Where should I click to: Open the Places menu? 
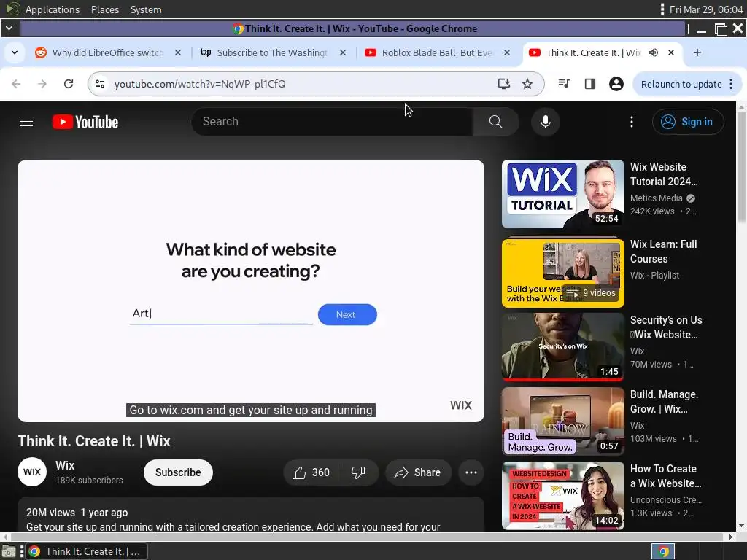coord(105,9)
